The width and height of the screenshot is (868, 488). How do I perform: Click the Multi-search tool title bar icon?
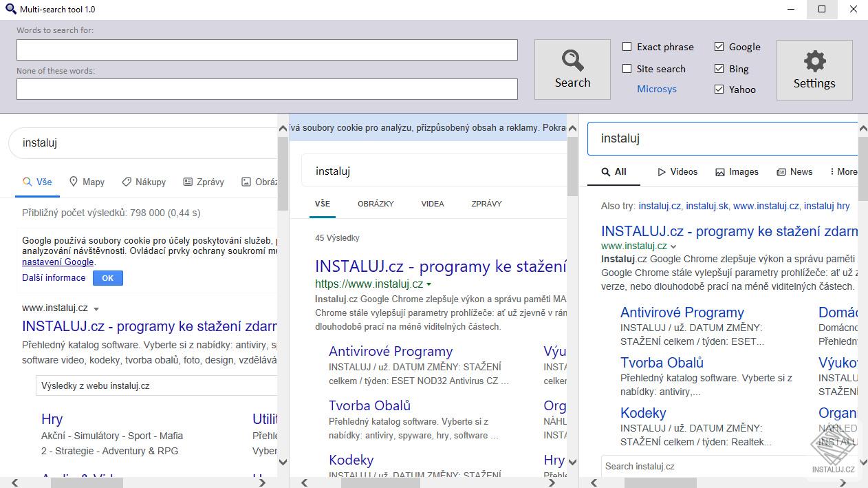(x=10, y=9)
